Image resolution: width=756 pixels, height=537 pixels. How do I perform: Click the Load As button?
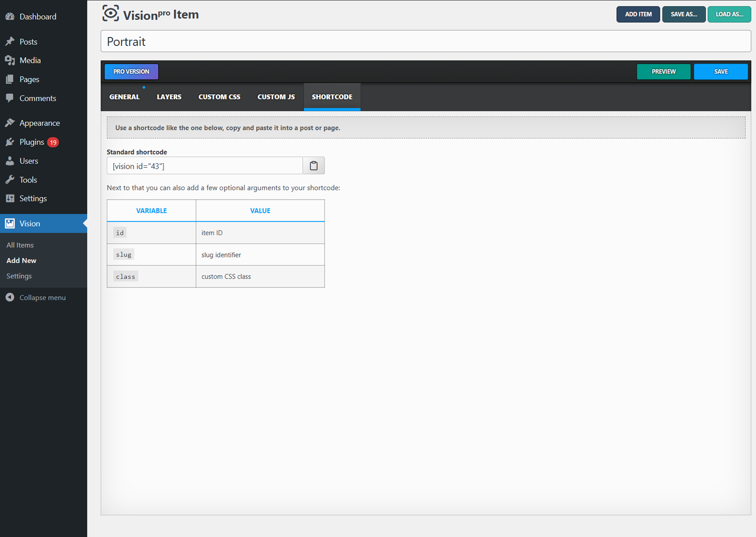tap(729, 14)
